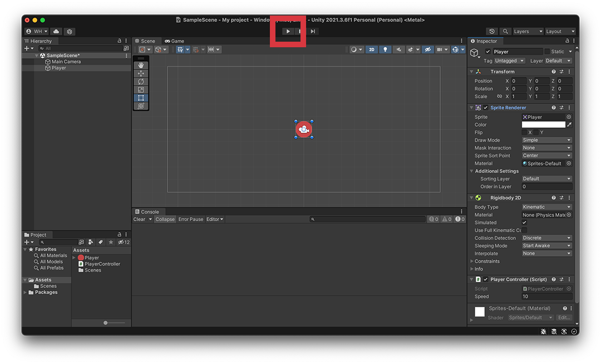
Task: Toggle the 2D scene view mode
Action: 371,49
